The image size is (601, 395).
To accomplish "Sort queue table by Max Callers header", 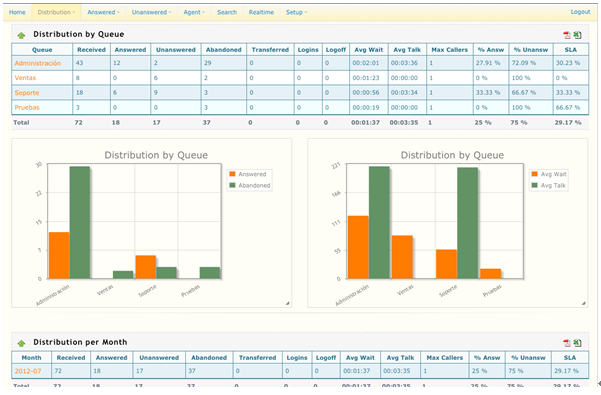I will pos(450,50).
